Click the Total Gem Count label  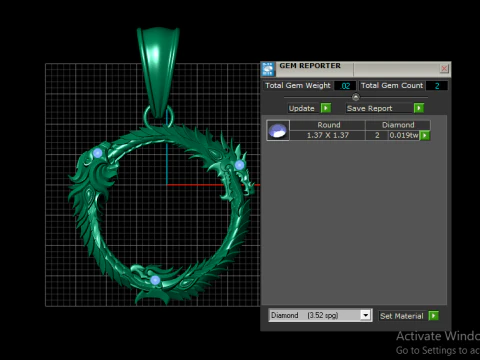(392, 86)
